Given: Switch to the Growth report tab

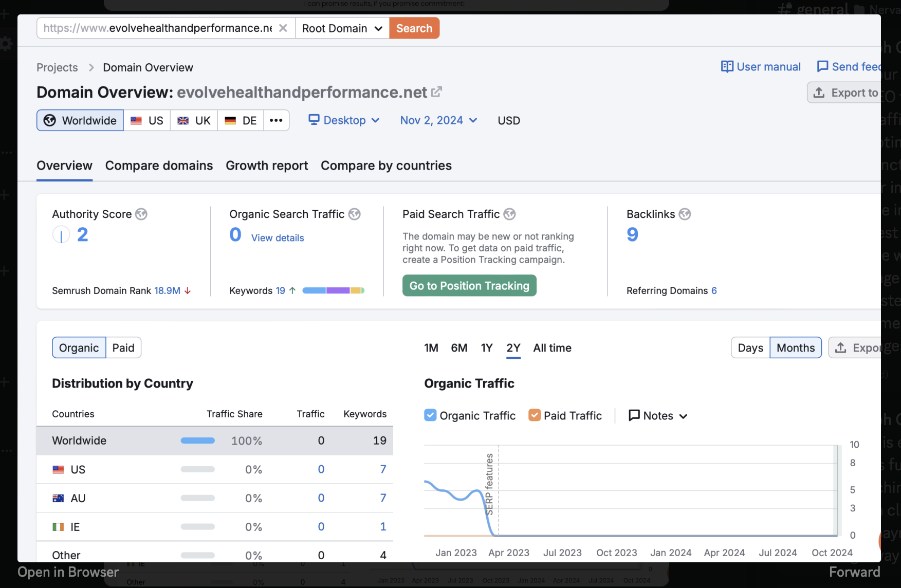Looking at the screenshot, I should tap(267, 166).
